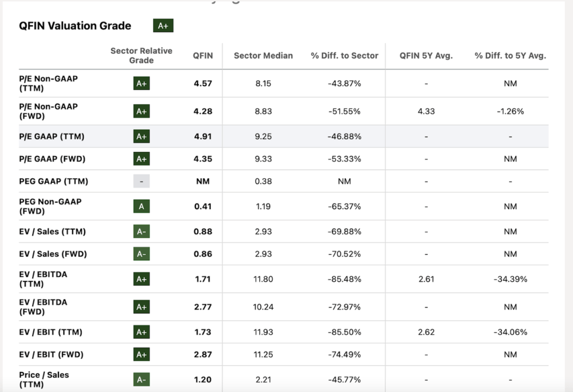Select the -43.87% sector difference cell
Viewport: 573px width, 392px height.
tap(344, 83)
